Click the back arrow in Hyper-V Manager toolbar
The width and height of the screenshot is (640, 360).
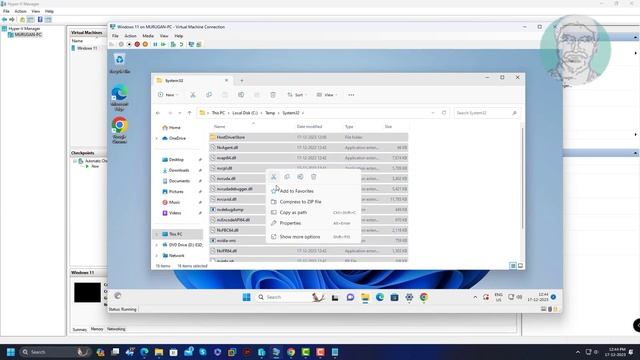click(x=4, y=19)
